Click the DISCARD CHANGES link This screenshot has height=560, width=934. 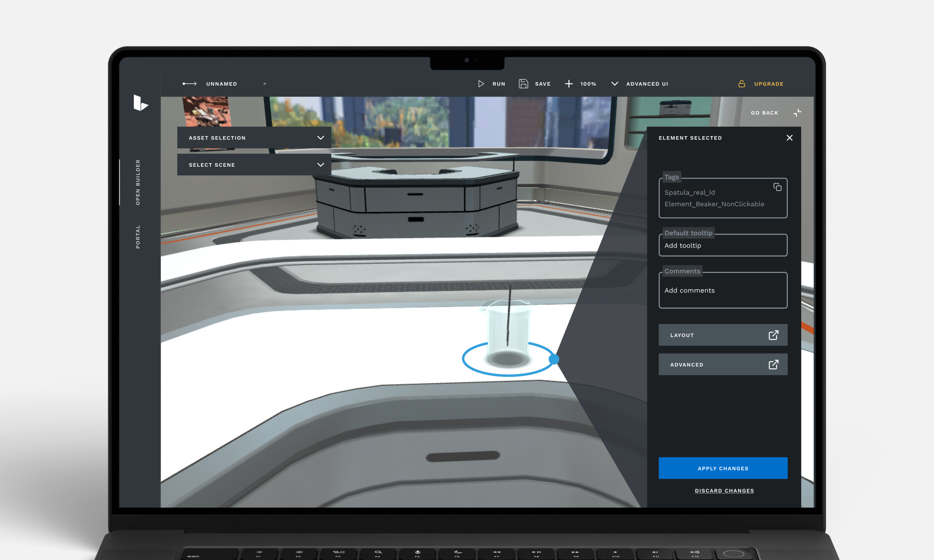tap(724, 491)
